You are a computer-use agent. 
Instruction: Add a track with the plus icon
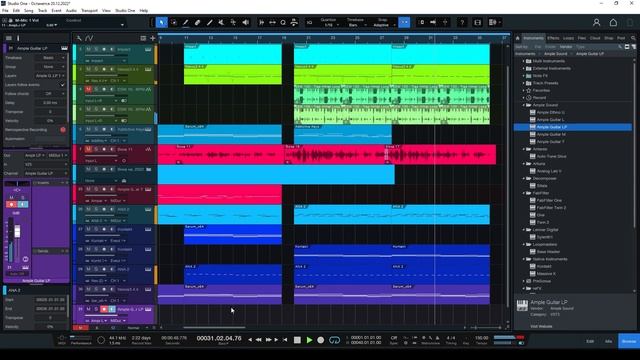pos(153,38)
